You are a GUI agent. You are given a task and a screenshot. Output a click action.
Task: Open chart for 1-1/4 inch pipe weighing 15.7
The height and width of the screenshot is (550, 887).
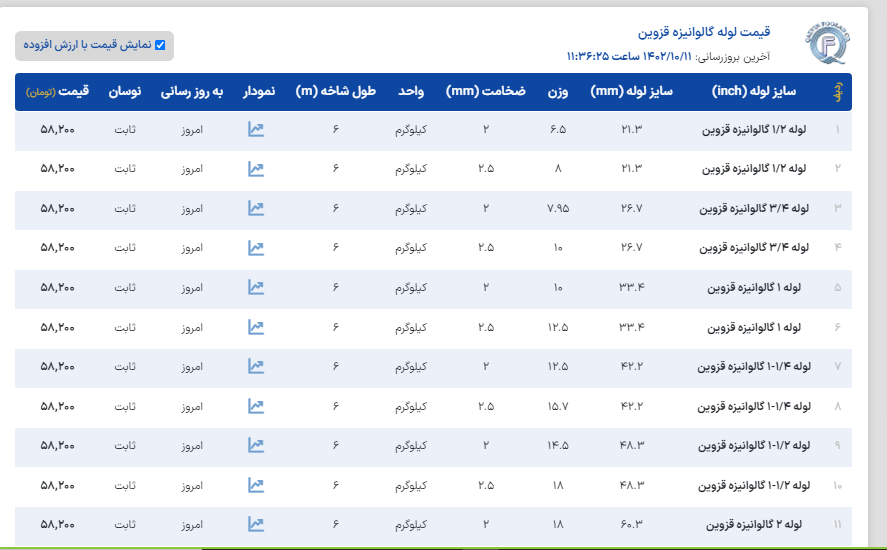(x=256, y=406)
